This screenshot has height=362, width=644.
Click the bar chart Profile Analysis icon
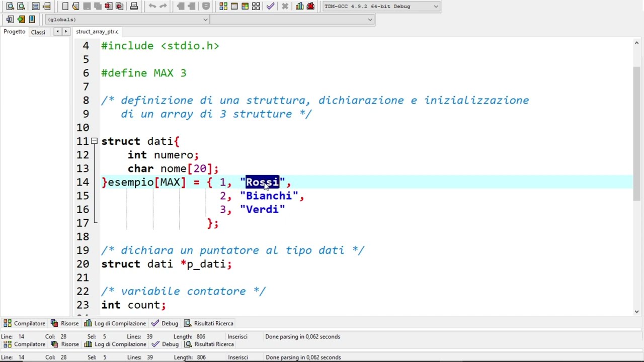pos(300,6)
